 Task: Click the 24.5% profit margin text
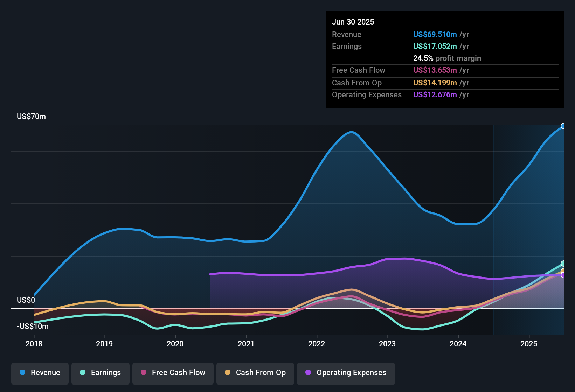(447, 58)
